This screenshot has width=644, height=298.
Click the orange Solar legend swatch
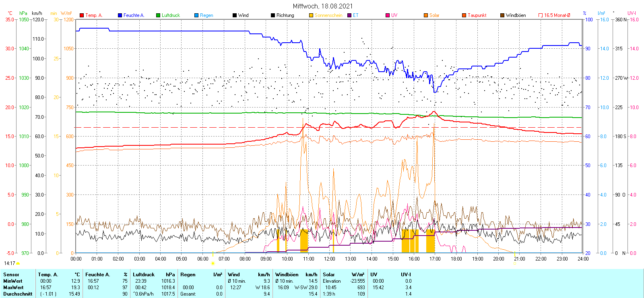(426, 15)
